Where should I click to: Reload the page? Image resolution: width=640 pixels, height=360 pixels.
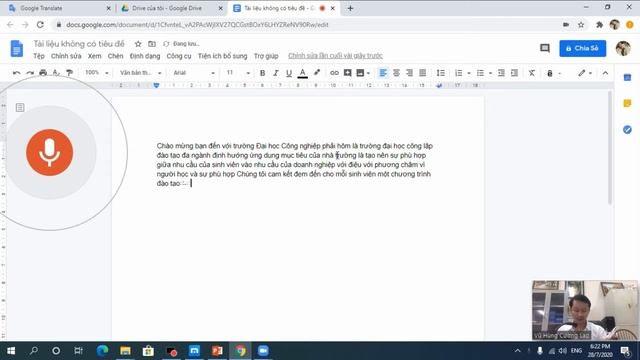coord(40,25)
